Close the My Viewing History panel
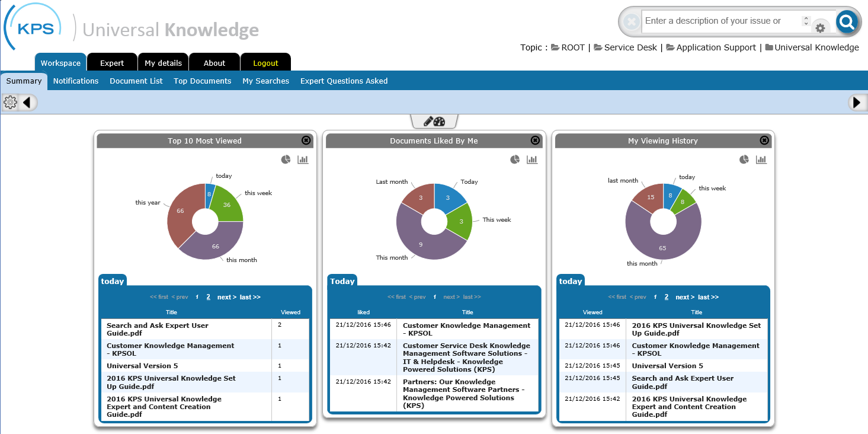 click(x=764, y=141)
